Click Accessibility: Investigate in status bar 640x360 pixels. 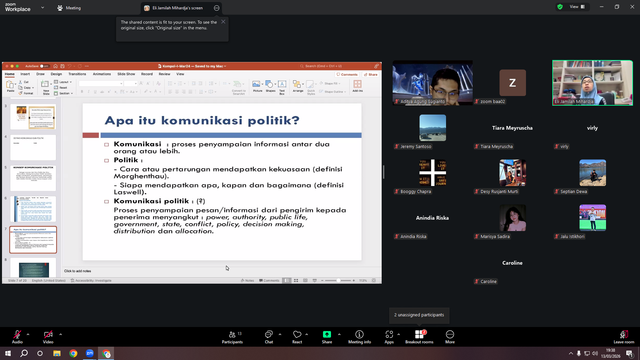tap(91, 280)
